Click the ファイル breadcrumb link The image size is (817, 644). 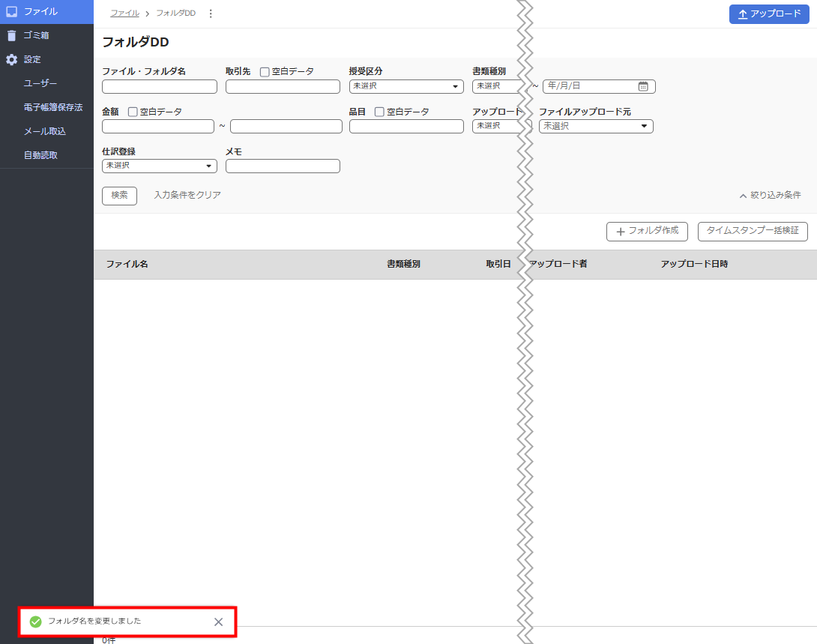124,13
